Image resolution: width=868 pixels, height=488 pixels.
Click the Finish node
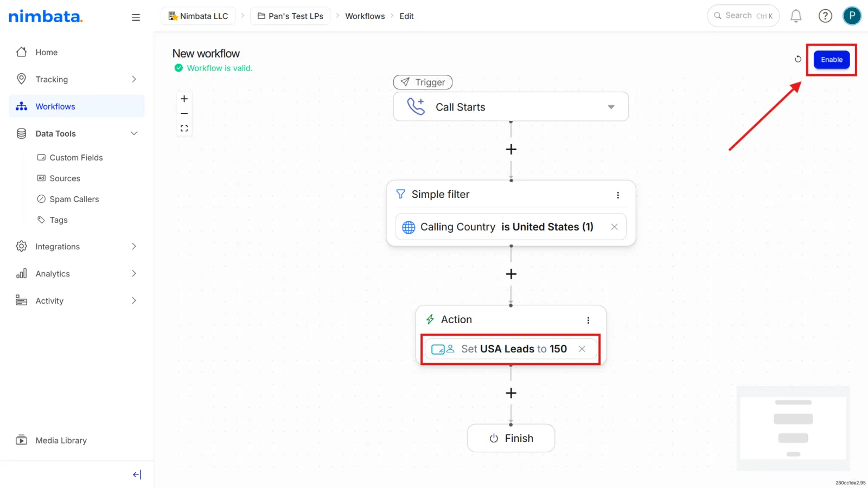[511, 438]
